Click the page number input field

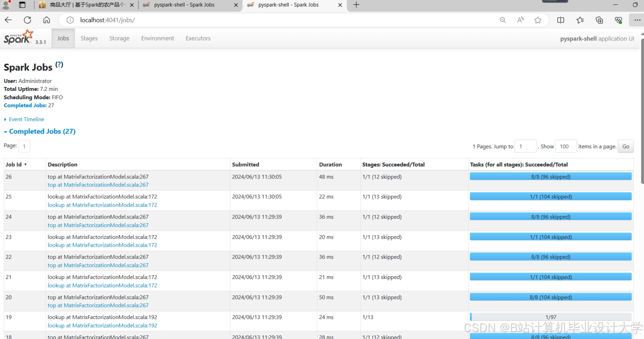[x=24, y=146]
